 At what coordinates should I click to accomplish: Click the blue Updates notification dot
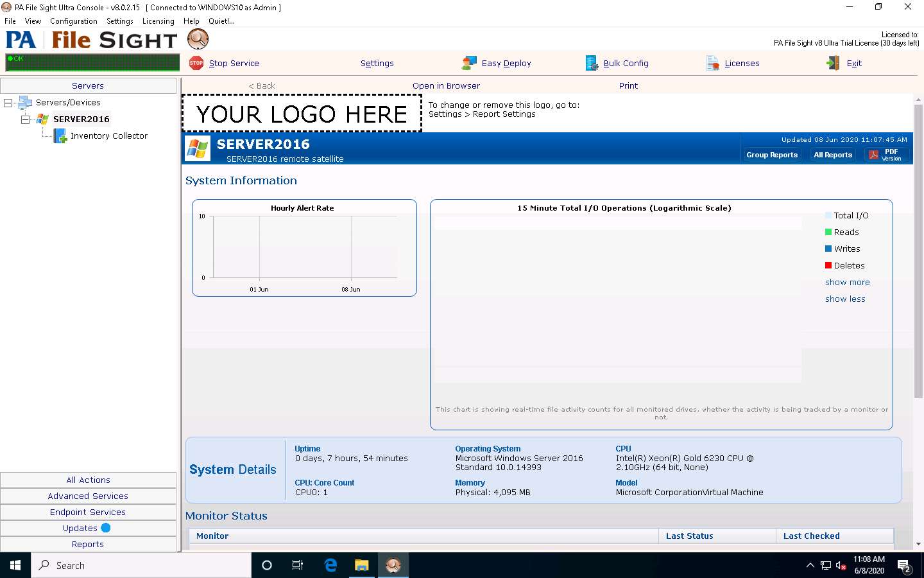pos(106,528)
